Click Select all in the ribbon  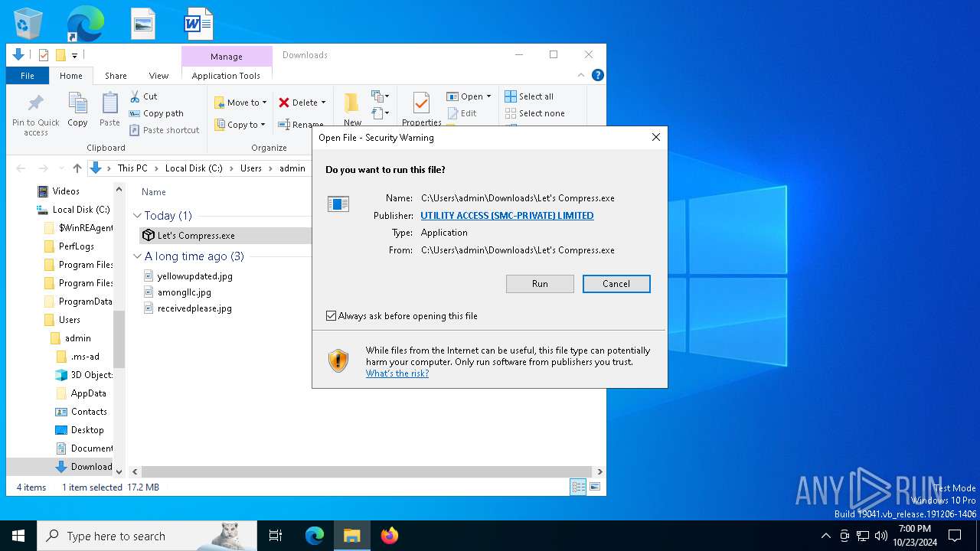529,96
